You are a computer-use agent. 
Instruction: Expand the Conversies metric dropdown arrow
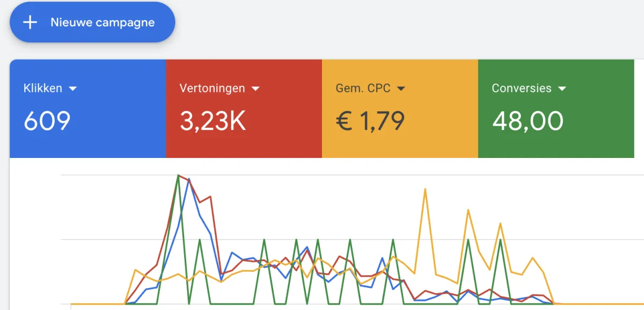point(562,89)
